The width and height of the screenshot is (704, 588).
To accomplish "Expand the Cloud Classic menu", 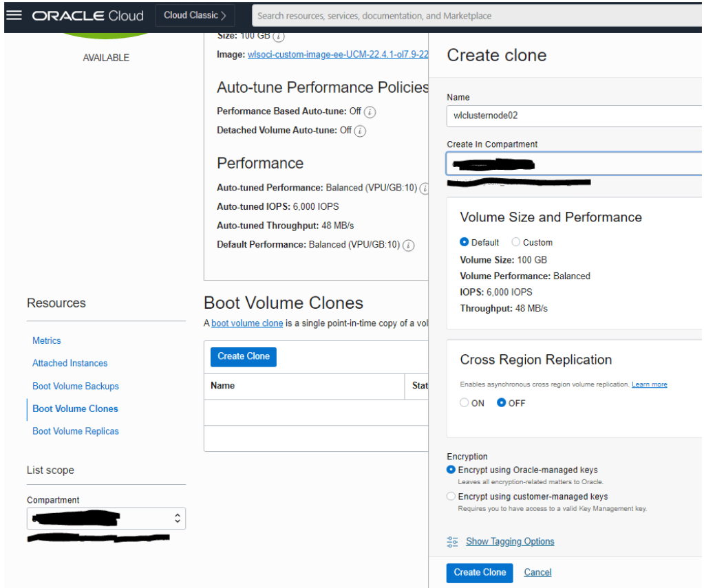I will pos(195,15).
